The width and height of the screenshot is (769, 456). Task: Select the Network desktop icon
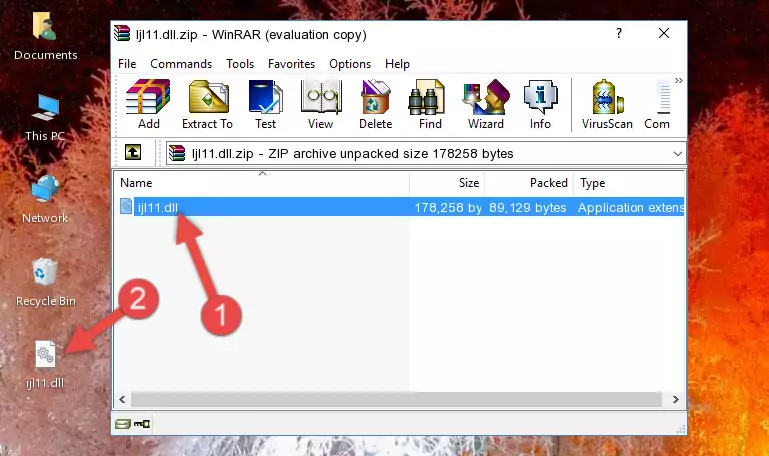[x=45, y=200]
